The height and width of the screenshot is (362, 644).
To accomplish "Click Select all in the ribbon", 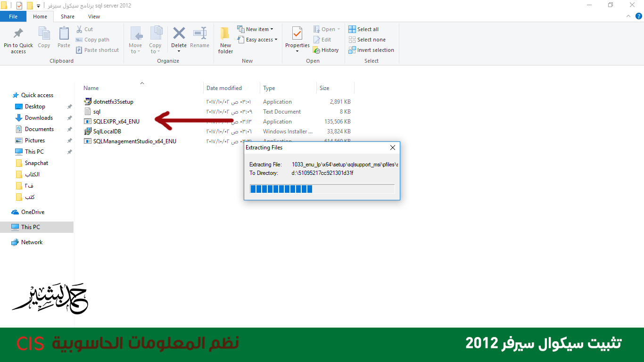I will (363, 29).
